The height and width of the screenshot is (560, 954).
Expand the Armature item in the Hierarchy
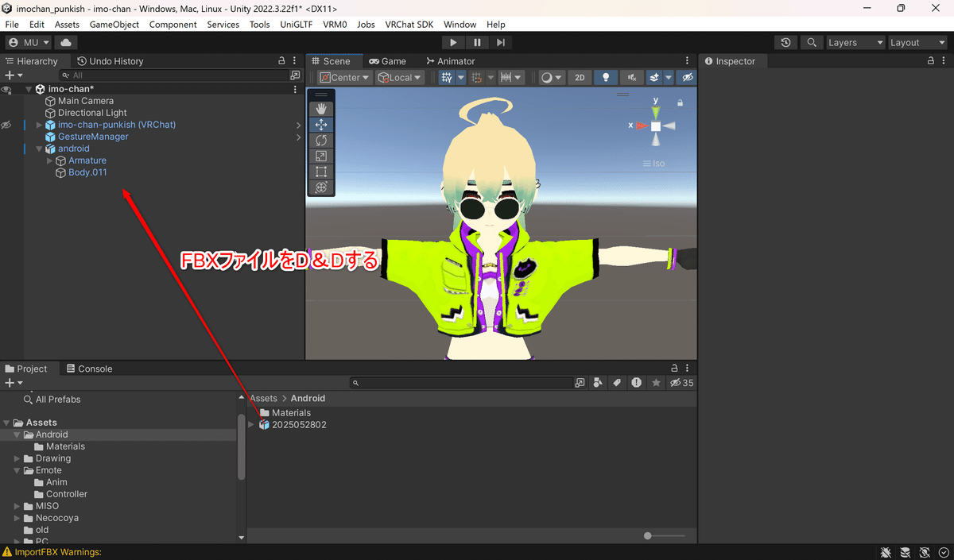(49, 160)
